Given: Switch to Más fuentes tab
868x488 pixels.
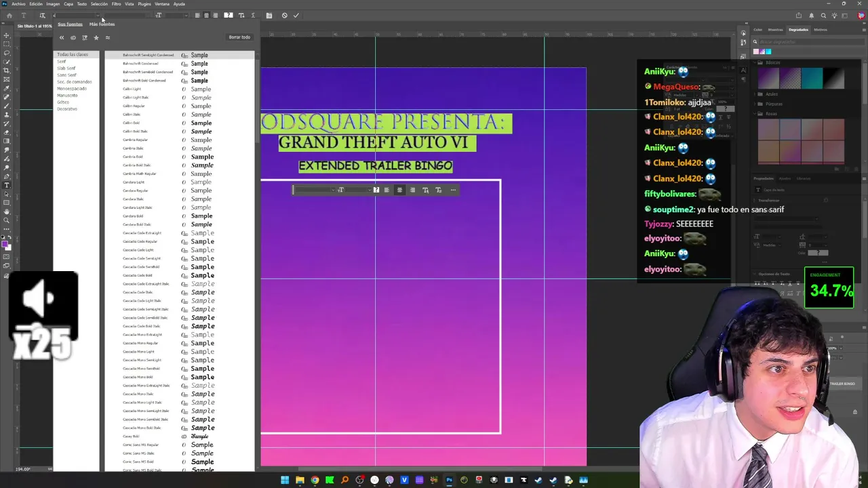Looking at the screenshot, I should point(102,24).
